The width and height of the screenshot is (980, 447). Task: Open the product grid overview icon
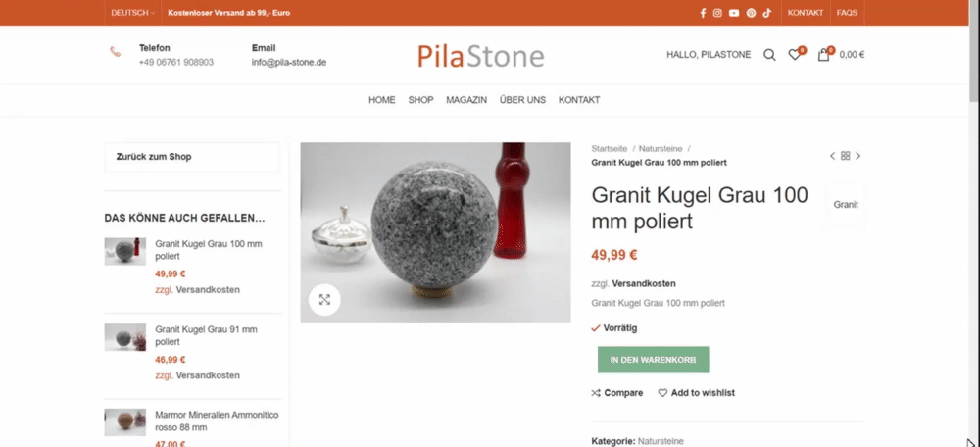[x=845, y=156]
